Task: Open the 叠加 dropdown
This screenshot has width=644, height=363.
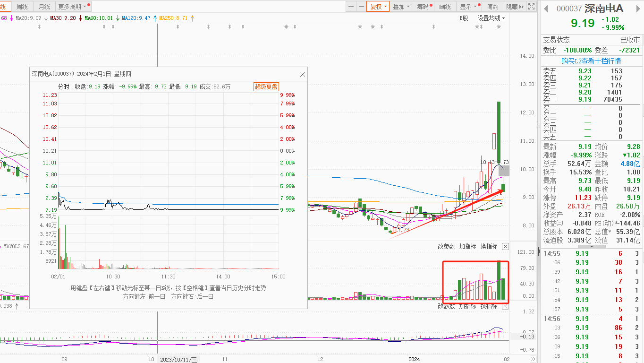Action: [401, 6]
